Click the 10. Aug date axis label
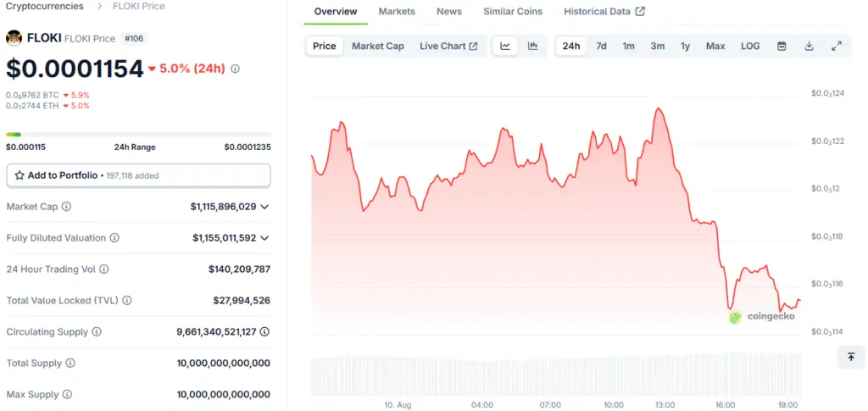The width and height of the screenshot is (868, 411). (398, 405)
